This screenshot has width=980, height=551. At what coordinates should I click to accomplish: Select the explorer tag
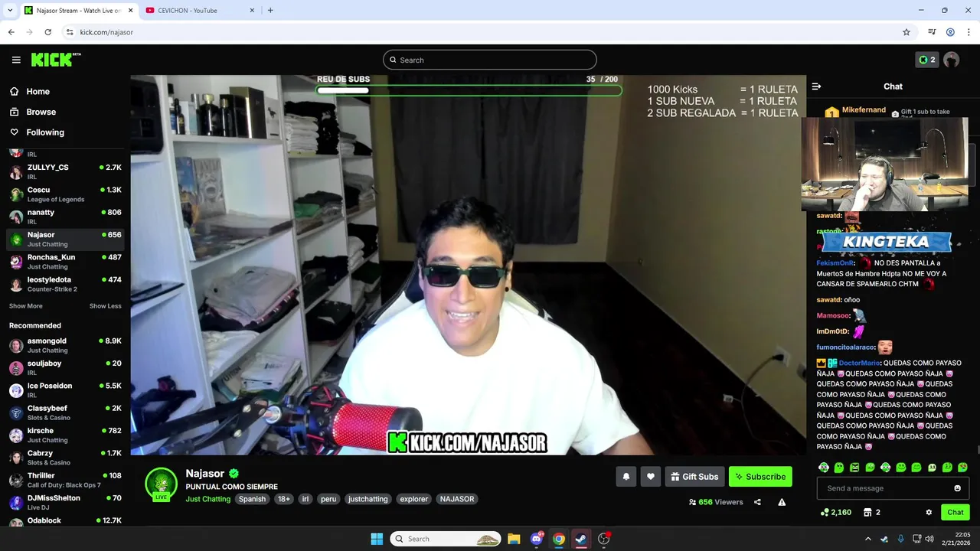[x=414, y=499]
